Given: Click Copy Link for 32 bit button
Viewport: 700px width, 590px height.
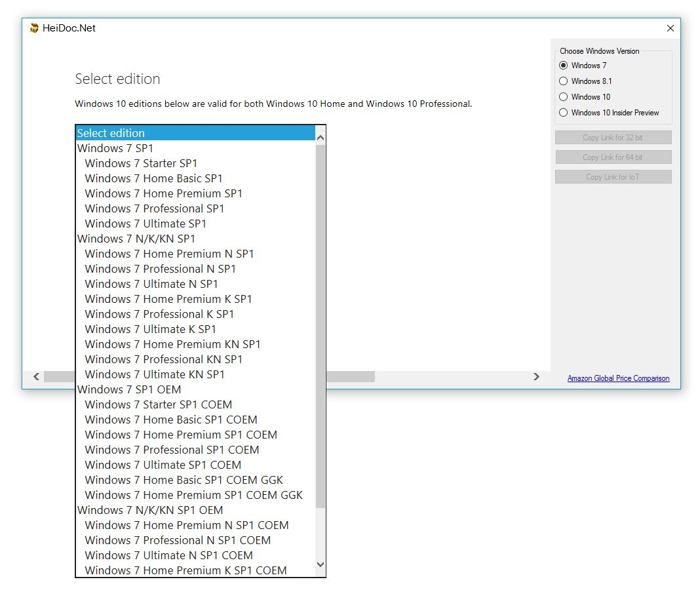Looking at the screenshot, I should [613, 138].
